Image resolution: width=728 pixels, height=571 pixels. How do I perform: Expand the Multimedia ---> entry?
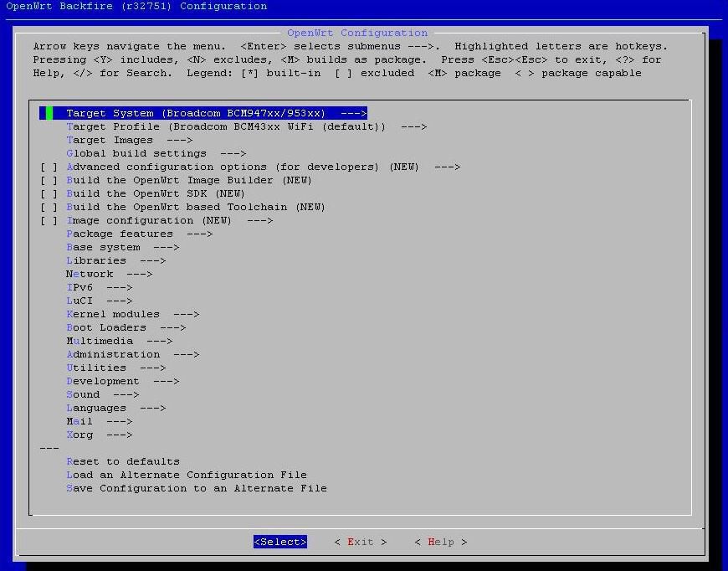(120, 341)
